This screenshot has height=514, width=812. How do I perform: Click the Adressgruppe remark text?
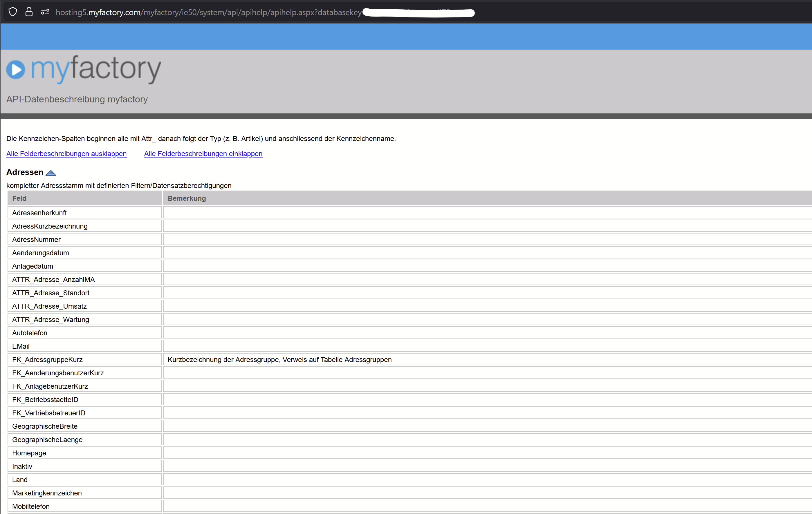pos(279,359)
